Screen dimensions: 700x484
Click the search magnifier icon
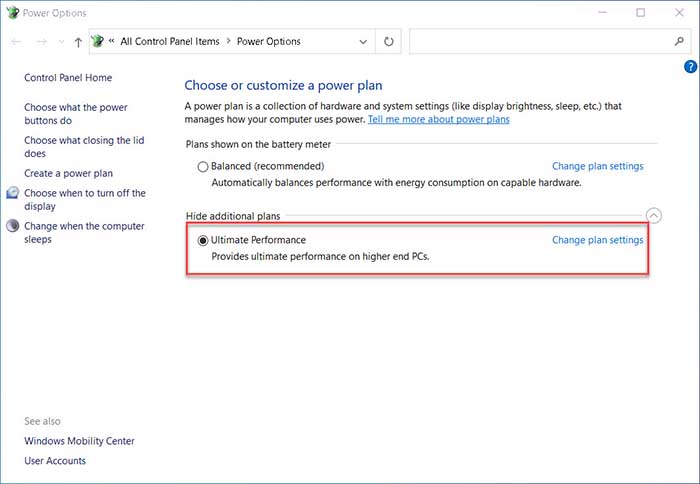679,41
